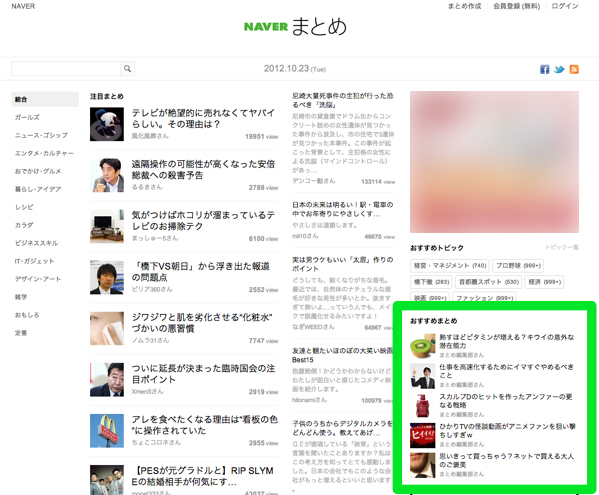The image size is (599, 495).
Task: Click topic tag プロ野球 (999+)
Action: (518, 265)
